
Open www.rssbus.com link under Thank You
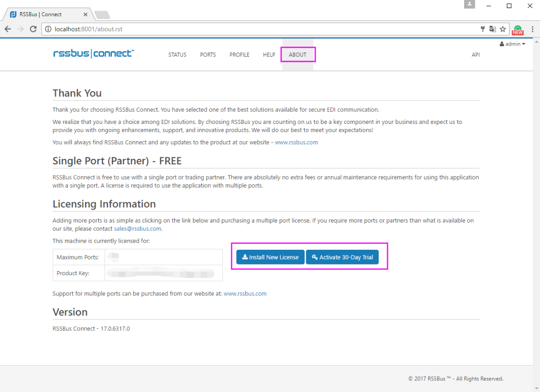[x=296, y=143]
